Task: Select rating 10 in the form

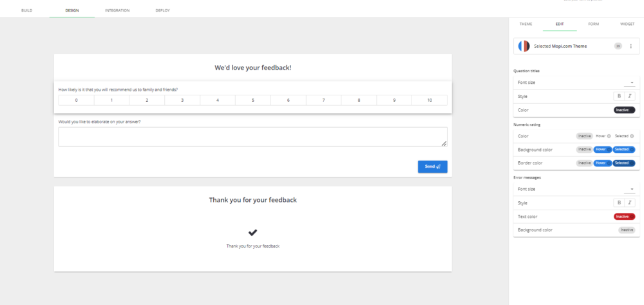Action: (430, 101)
